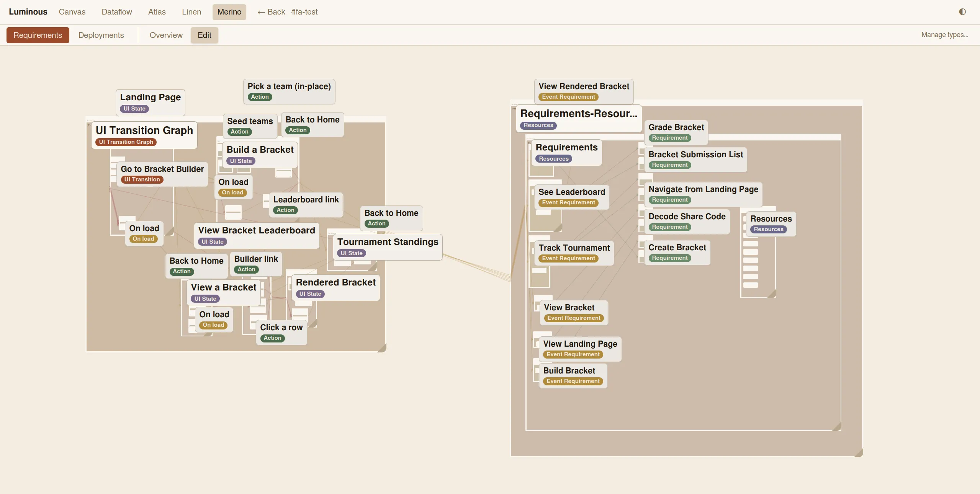Select the Edit mode button
Viewport: 980px width, 494px height.
click(205, 35)
